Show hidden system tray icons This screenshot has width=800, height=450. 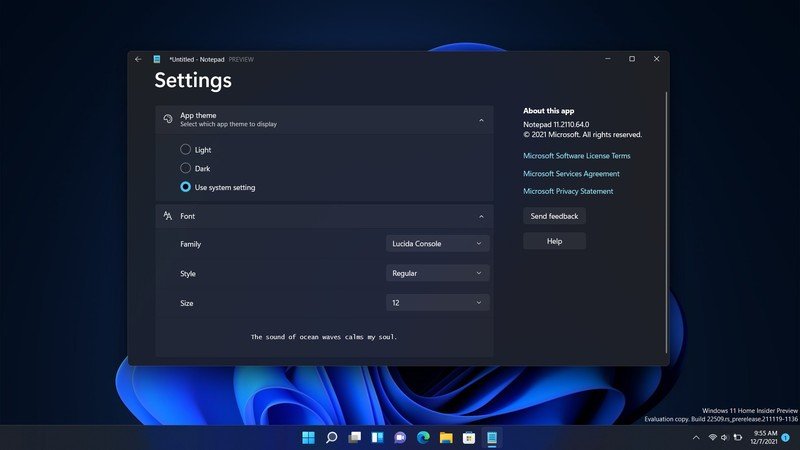pyautogui.click(x=696, y=438)
